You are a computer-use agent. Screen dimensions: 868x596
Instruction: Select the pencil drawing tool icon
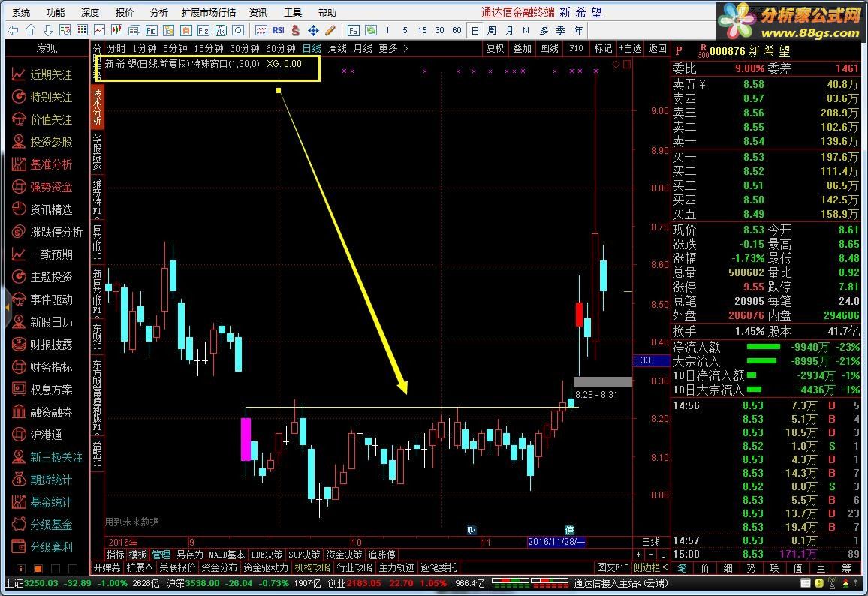click(x=330, y=30)
